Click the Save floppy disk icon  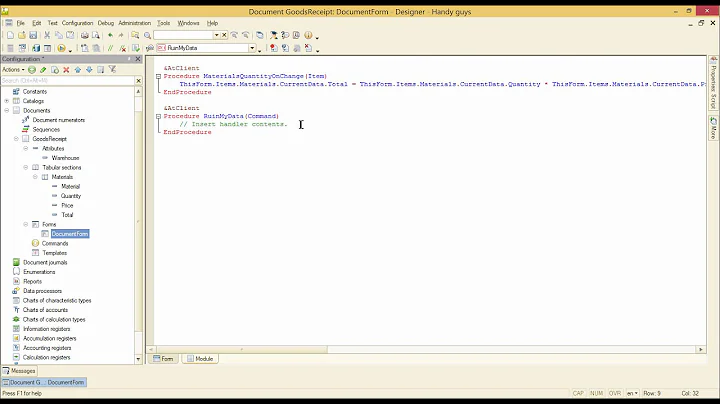tap(33, 35)
